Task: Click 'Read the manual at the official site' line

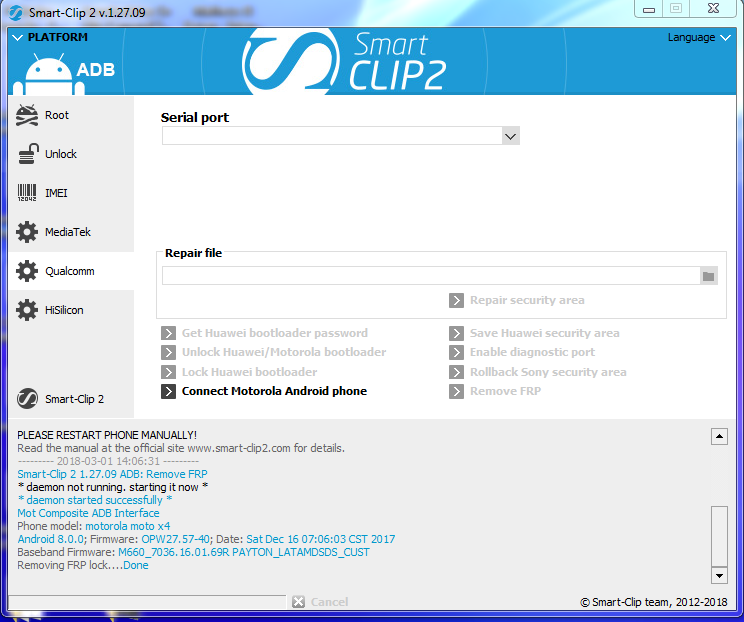Action: tap(181, 448)
